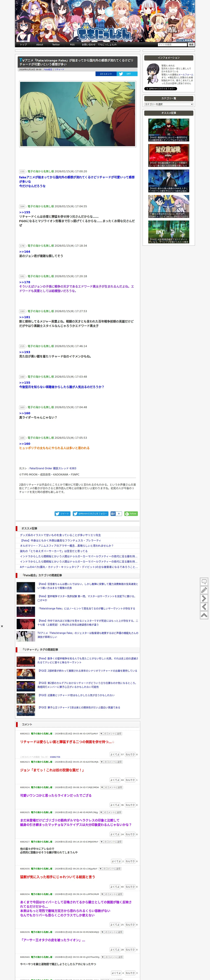Click the サイト内検索 search input field
210x980 pixels.
tap(172, 45)
